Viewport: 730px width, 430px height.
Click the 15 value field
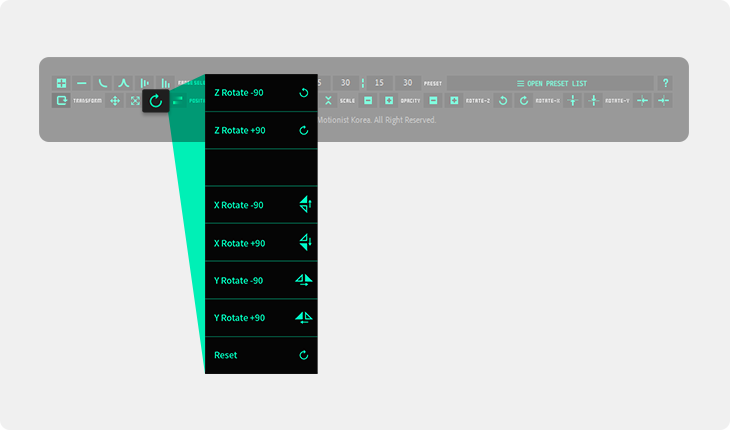click(x=379, y=83)
